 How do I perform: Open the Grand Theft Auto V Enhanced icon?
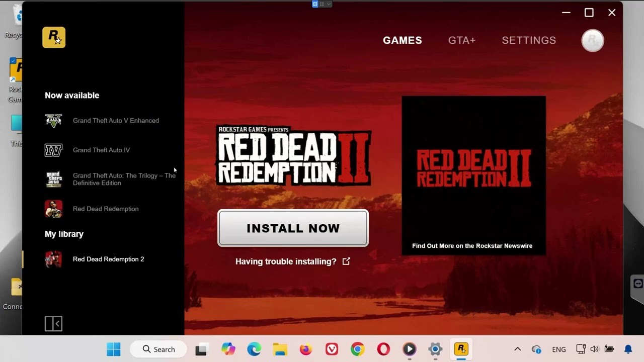53,121
